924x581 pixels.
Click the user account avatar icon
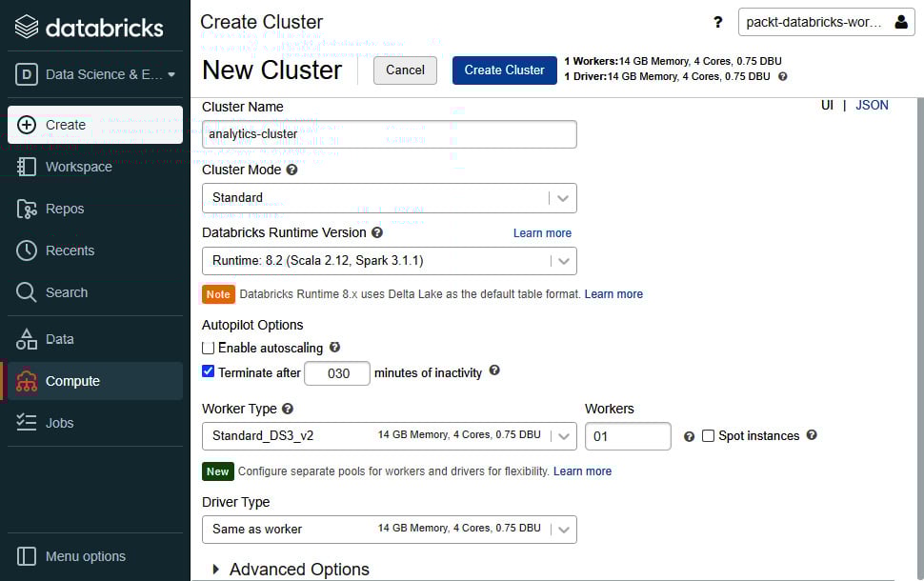[x=901, y=23]
